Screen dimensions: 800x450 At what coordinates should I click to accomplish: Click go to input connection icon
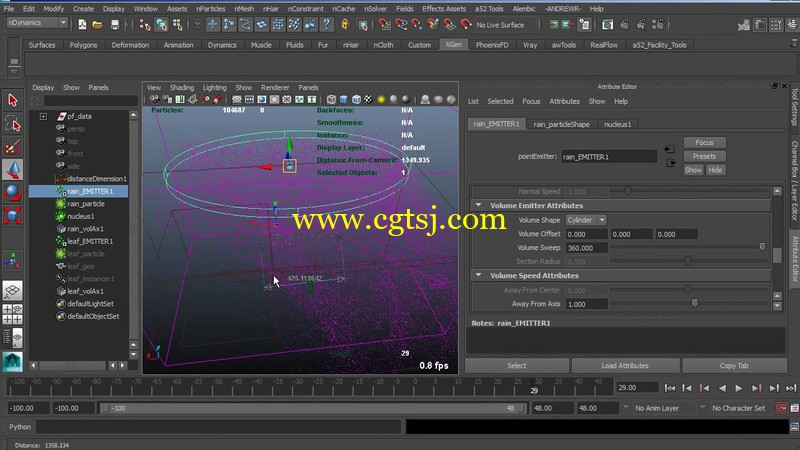670,149
